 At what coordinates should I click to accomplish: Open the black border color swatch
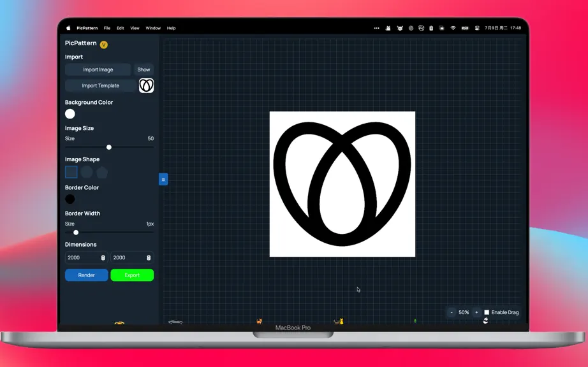pyautogui.click(x=70, y=199)
